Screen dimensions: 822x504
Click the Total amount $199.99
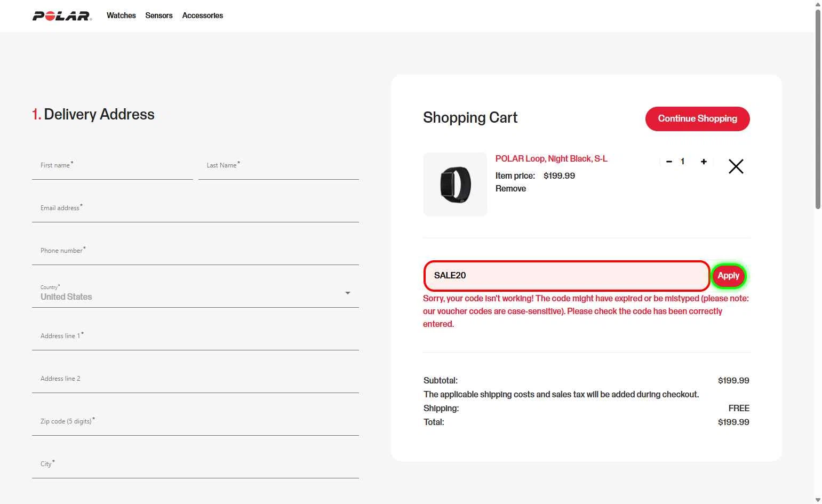(733, 422)
